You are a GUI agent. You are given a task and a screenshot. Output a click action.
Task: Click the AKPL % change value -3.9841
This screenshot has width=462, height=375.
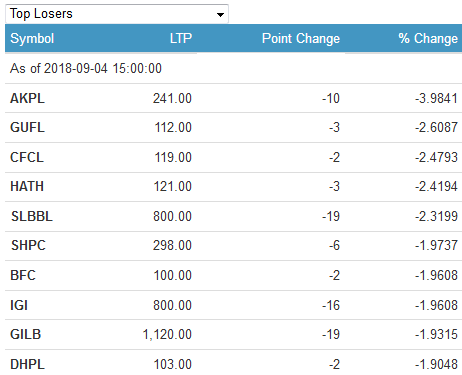436,98
